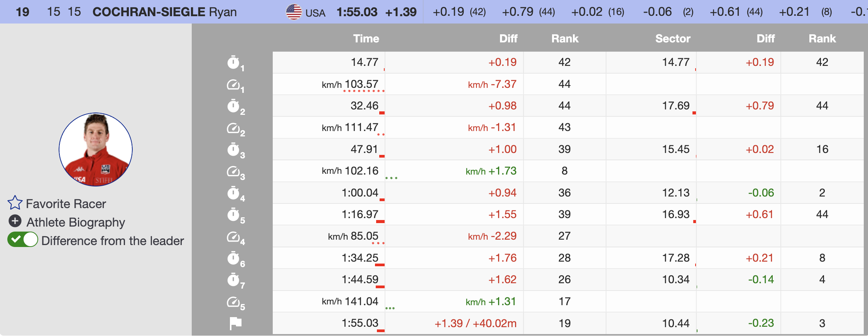The height and width of the screenshot is (336, 868).
Task: Click the stopwatch icon for intermediate 7
Action: [x=233, y=280]
